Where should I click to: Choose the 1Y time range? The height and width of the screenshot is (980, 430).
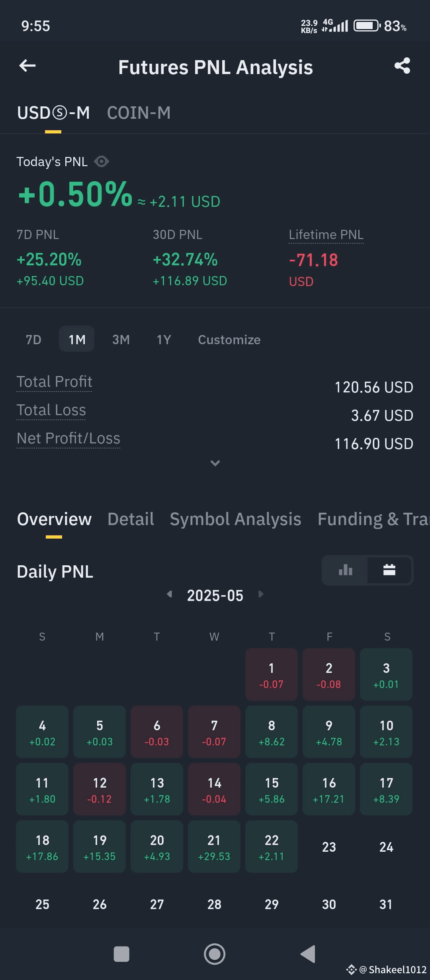point(164,339)
